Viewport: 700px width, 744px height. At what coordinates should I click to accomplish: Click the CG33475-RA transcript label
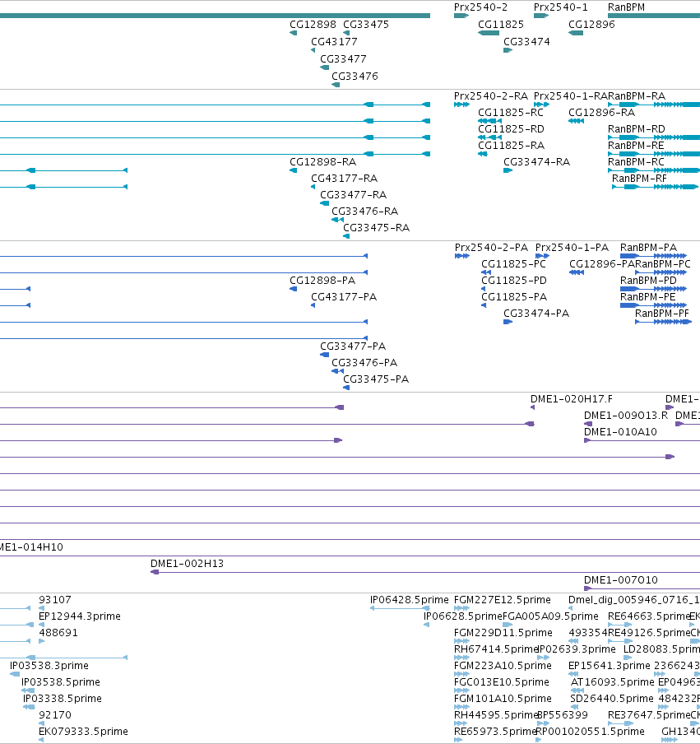(376, 228)
